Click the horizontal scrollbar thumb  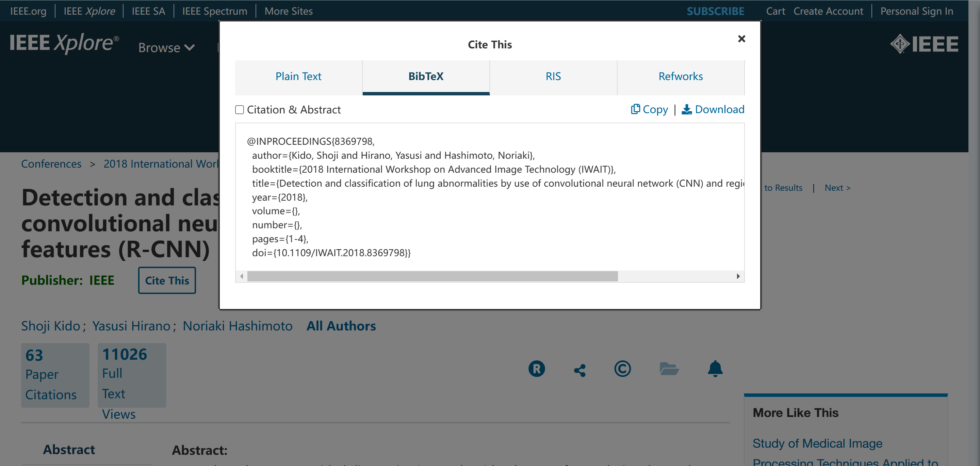coord(432,276)
